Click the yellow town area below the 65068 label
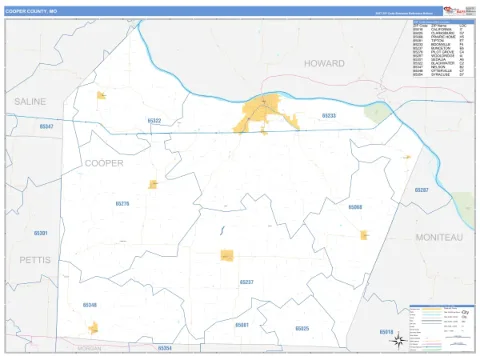 (x=364, y=235)
